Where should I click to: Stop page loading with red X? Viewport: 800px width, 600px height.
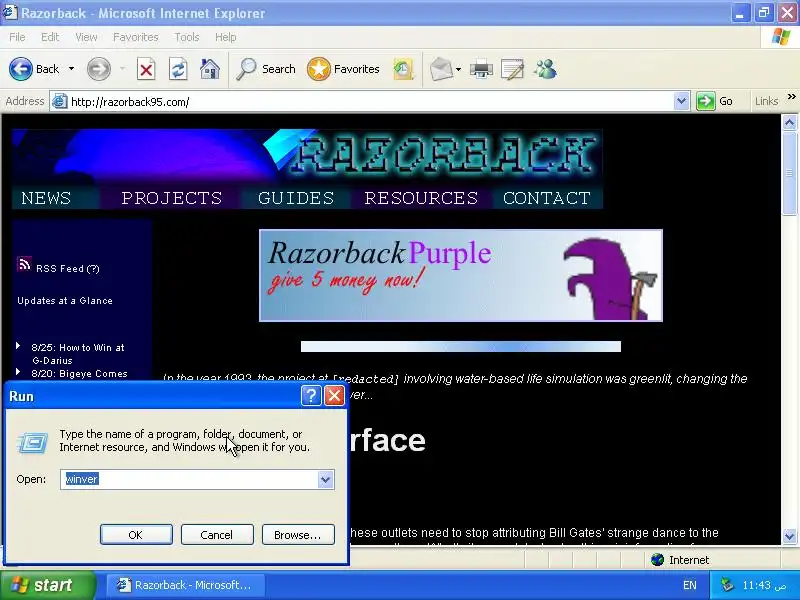(x=146, y=69)
